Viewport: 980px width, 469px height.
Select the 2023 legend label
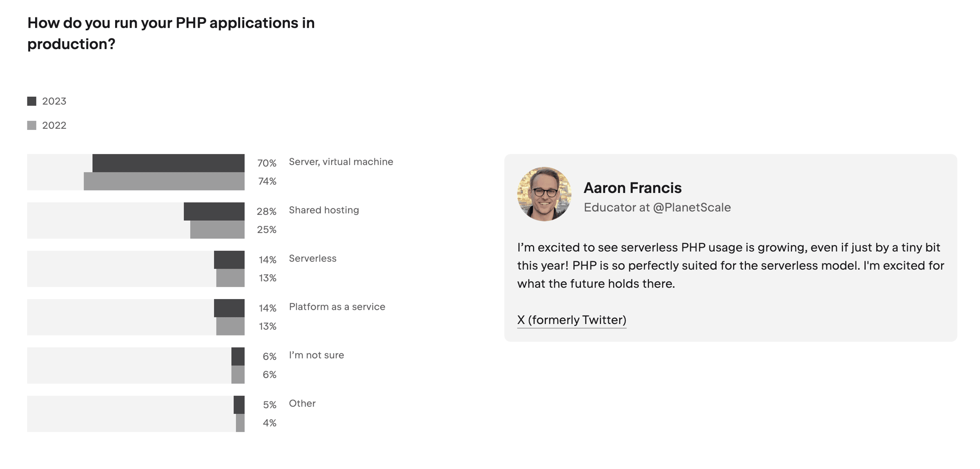pos(54,101)
